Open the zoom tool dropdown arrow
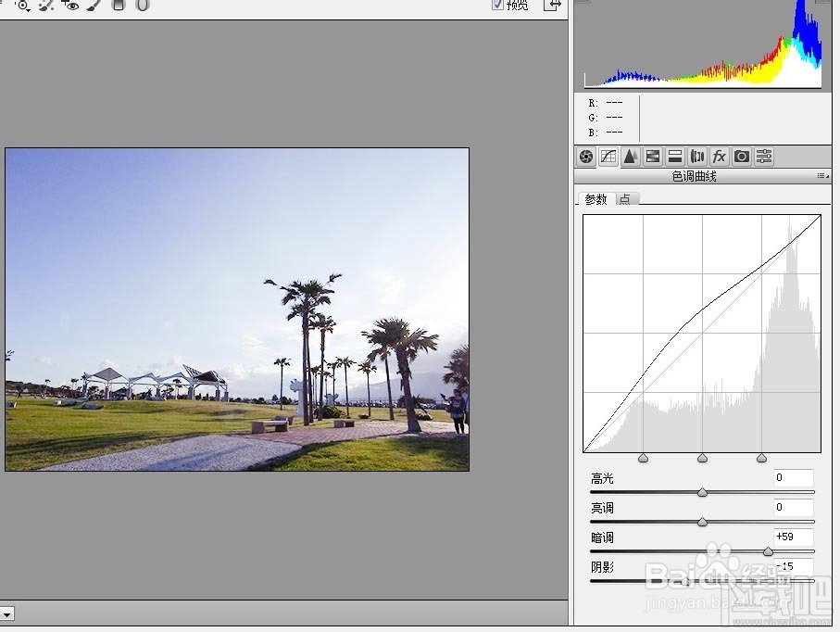Screen dimensions: 840x632 [x=30, y=7]
